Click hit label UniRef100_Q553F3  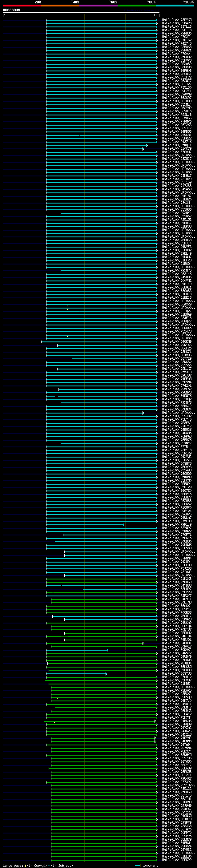(177, 372)
